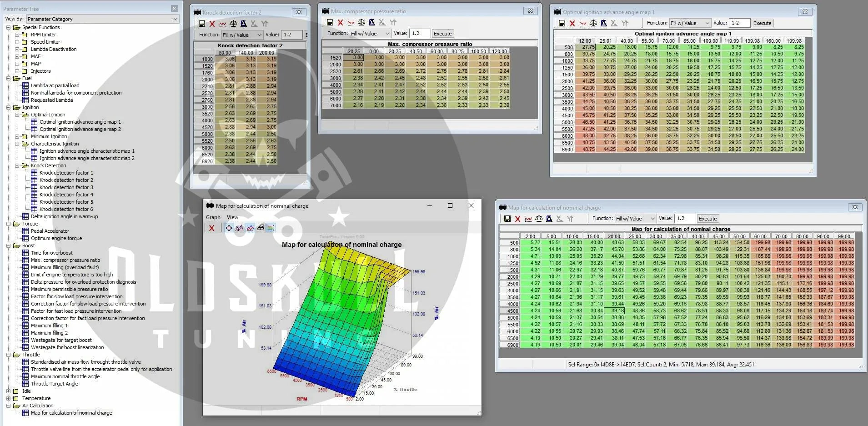Expand the Temperature folder node
The image size is (868, 426).
pyautogui.click(x=9, y=398)
